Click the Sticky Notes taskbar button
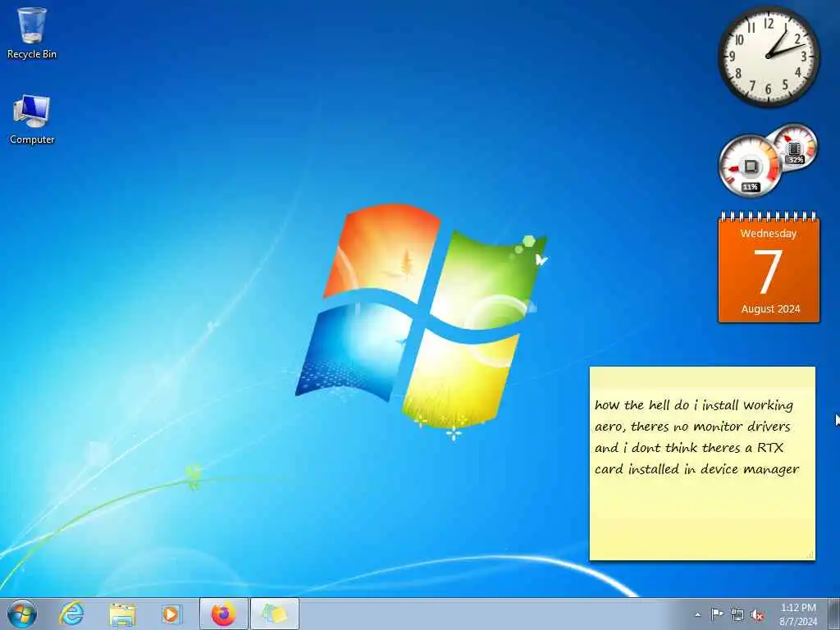The width and height of the screenshot is (840, 630). pos(274,614)
